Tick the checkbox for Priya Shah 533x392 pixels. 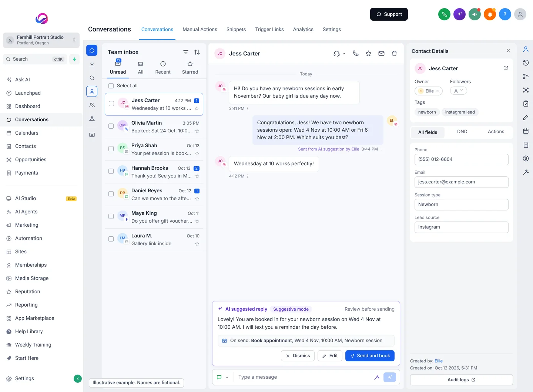click(111, 149)
